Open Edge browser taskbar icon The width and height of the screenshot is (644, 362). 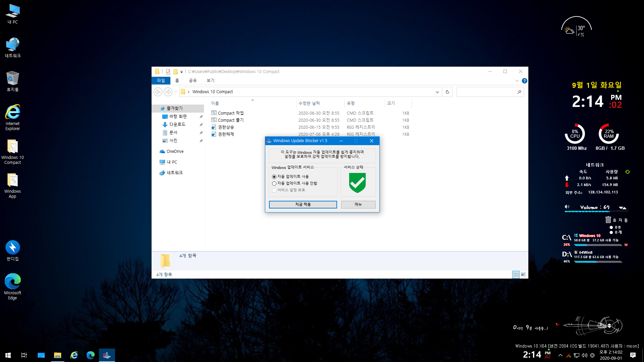[x=91, y=355]
